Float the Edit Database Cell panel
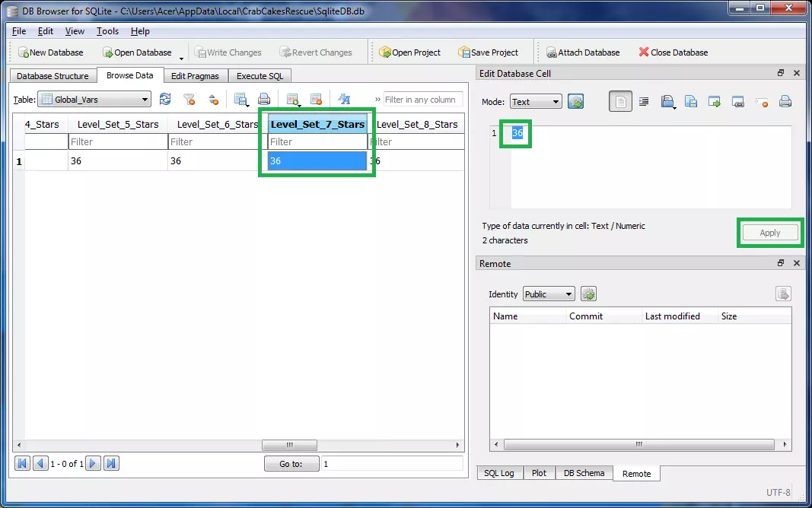The width and height of the screenshot is (812, 508). click(781, 73)
